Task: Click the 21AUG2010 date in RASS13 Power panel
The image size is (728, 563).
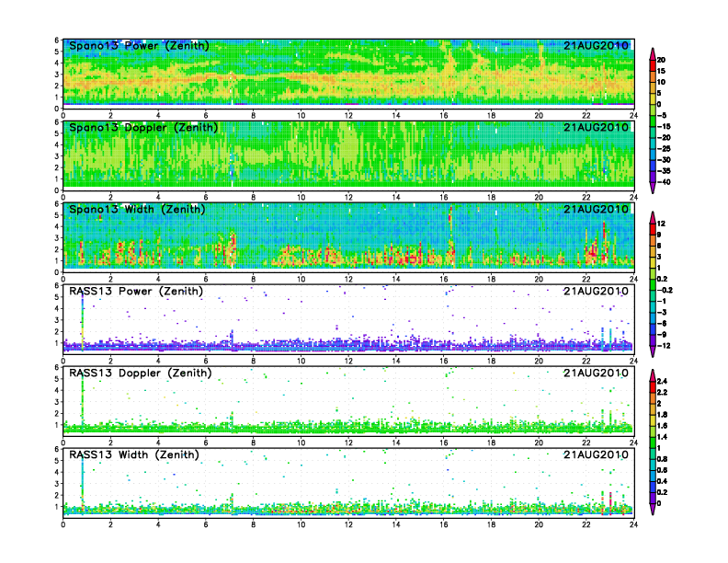Action: pyautogui.click(x=596, y=292)
